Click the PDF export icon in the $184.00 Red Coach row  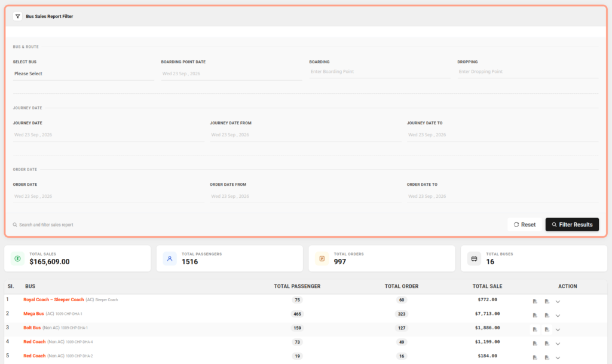(x=535, y=357)
